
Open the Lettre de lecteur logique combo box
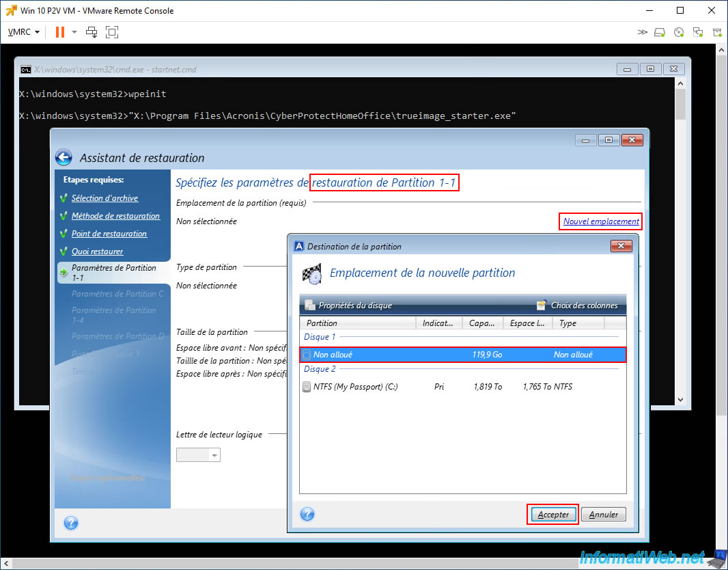pos(198,454)
